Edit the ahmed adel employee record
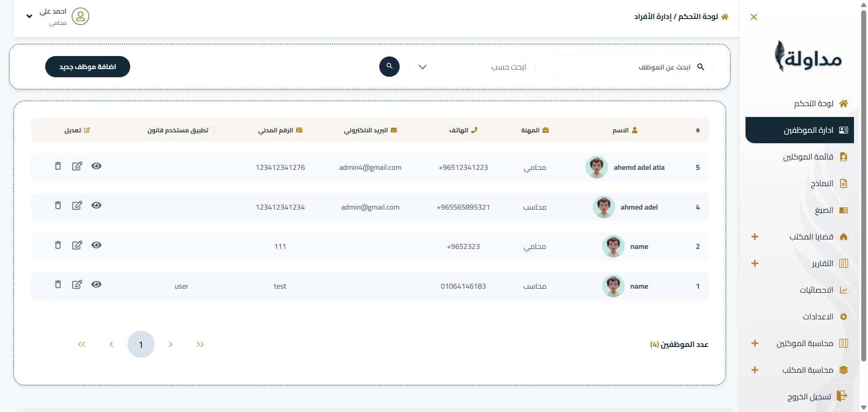Viewport: 868px width, 412px height. [77, 205]
